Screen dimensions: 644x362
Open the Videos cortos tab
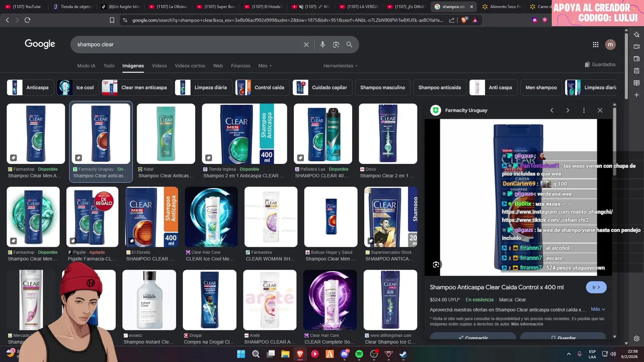(190, 66)
